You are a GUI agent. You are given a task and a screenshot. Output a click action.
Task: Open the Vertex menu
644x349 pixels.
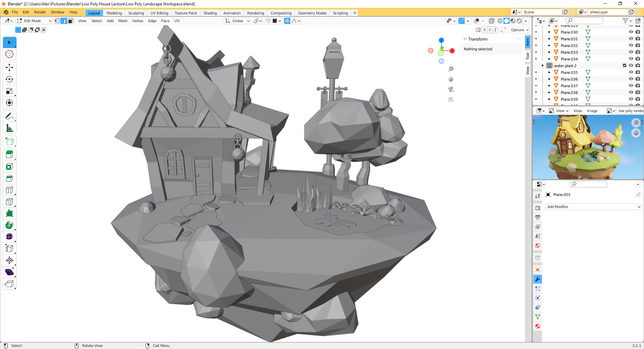(x=138, y=21)
